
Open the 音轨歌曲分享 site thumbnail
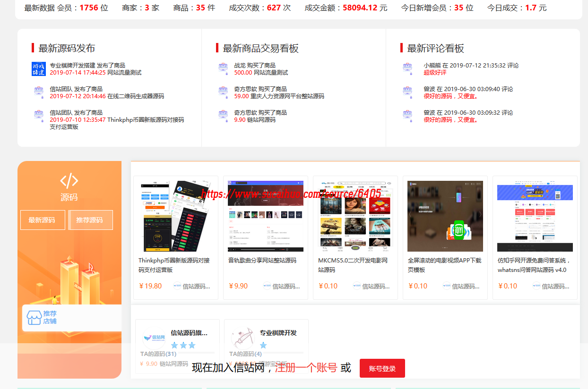[x=266, y=216]
